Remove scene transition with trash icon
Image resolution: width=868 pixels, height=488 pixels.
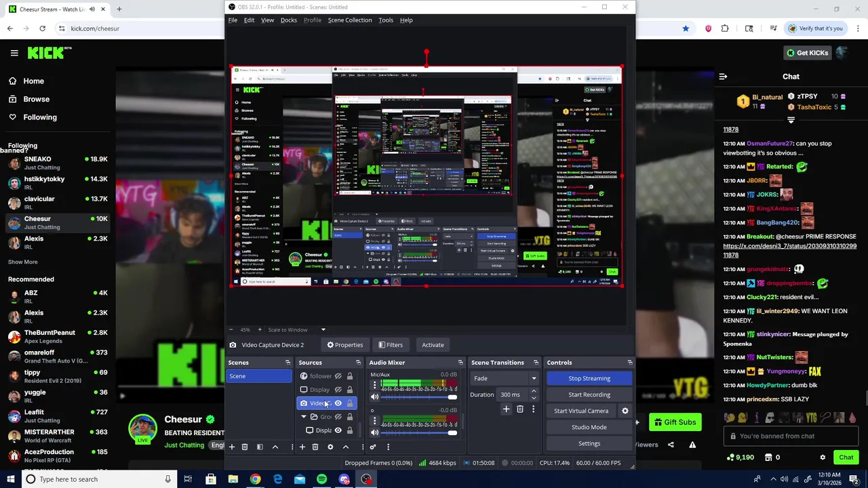point(520,409)
